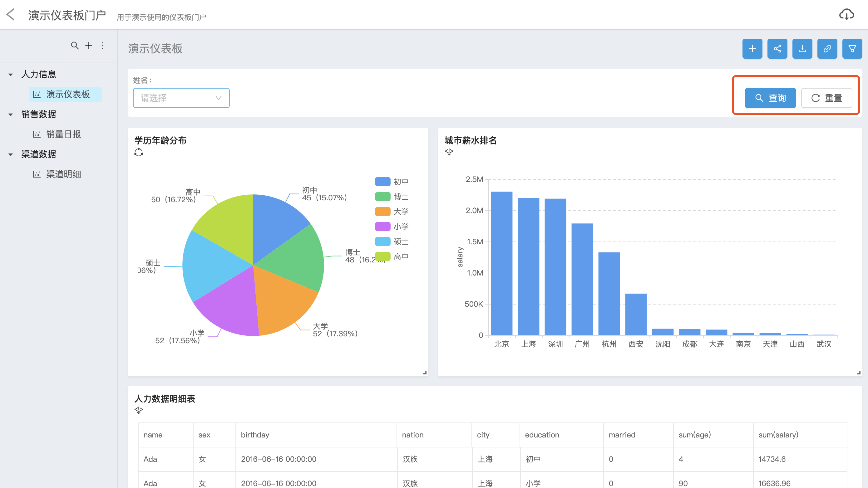This screenshot has height=488, width=868.
Task: Click the 查询 search button
Action: pyautogui.click(x=770, y=98)
